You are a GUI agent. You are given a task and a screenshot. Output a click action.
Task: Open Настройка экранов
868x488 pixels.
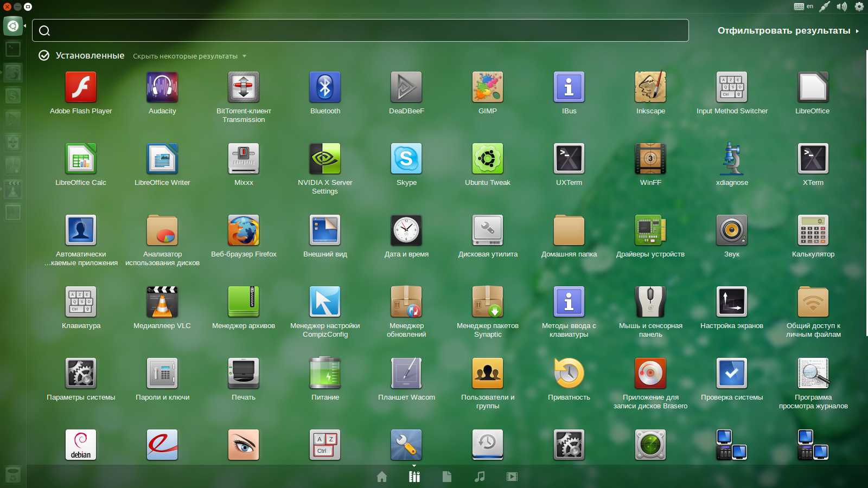tap(732, 302)
